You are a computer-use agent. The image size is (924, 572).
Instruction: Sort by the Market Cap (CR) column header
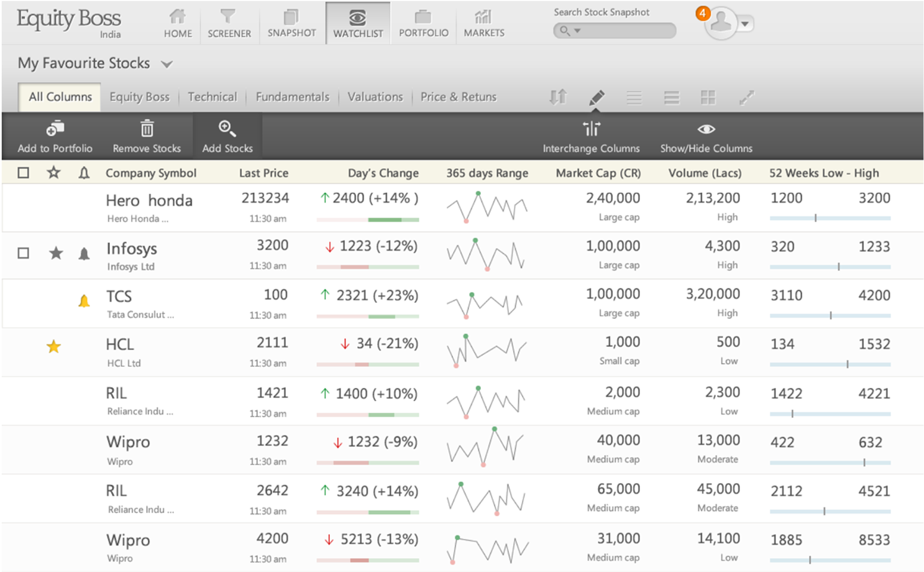pos(598,173)
